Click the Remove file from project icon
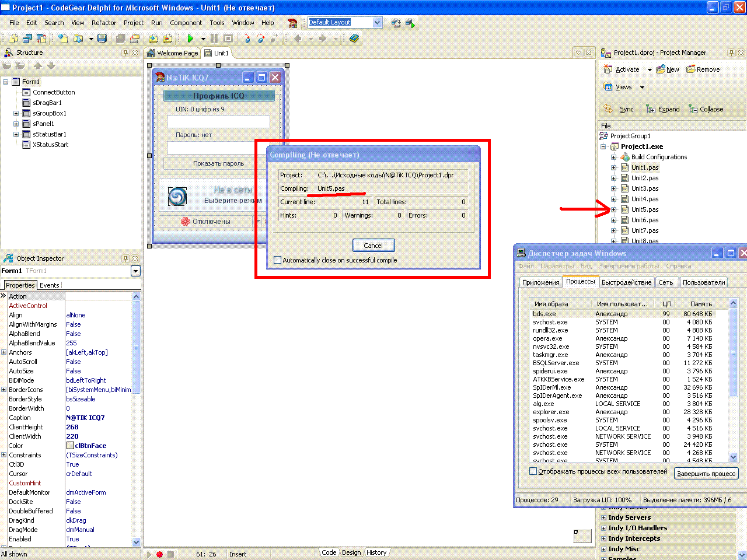Image resolution: width=747 pixels, height=560 pixels. coord(167,38)
